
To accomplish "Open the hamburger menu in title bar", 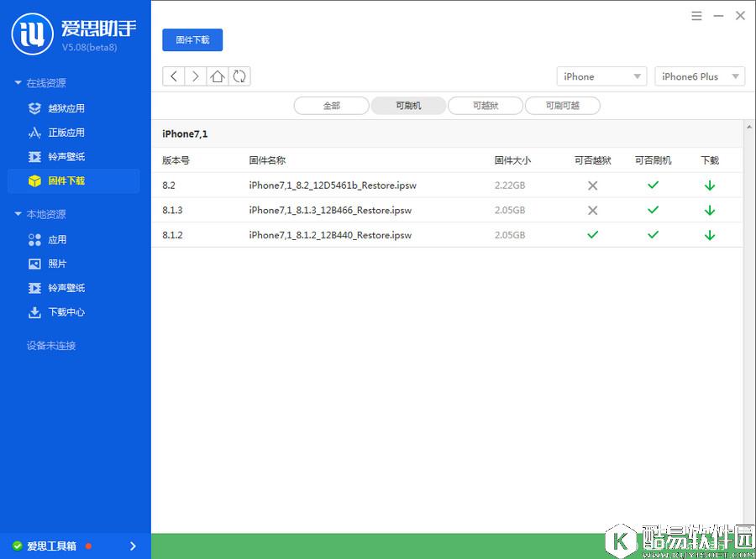I will tap(696, 16).
